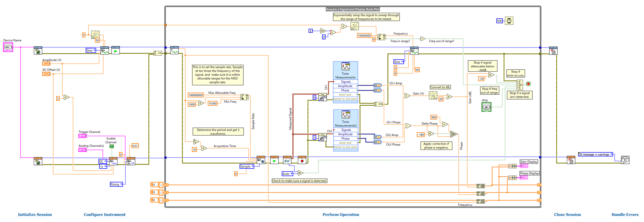Click the Perform Operation section label
Screen dimensions: 644x222
(x=340, y=215)
